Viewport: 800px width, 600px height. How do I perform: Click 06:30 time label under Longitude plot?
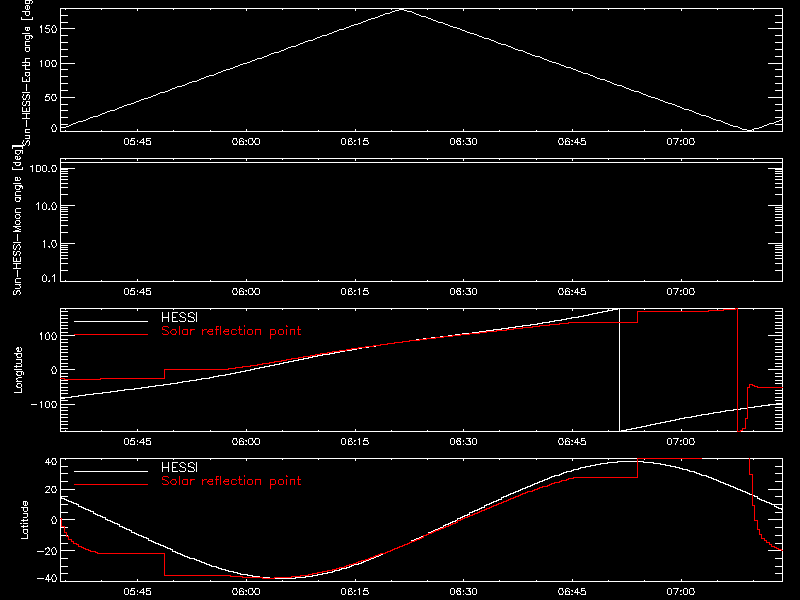[463, 442]
